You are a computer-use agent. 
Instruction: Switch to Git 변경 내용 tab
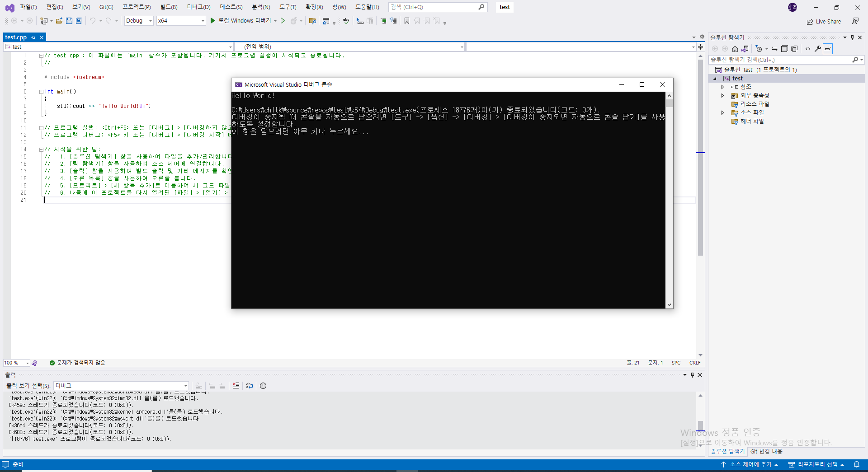[x=766, y=451]
